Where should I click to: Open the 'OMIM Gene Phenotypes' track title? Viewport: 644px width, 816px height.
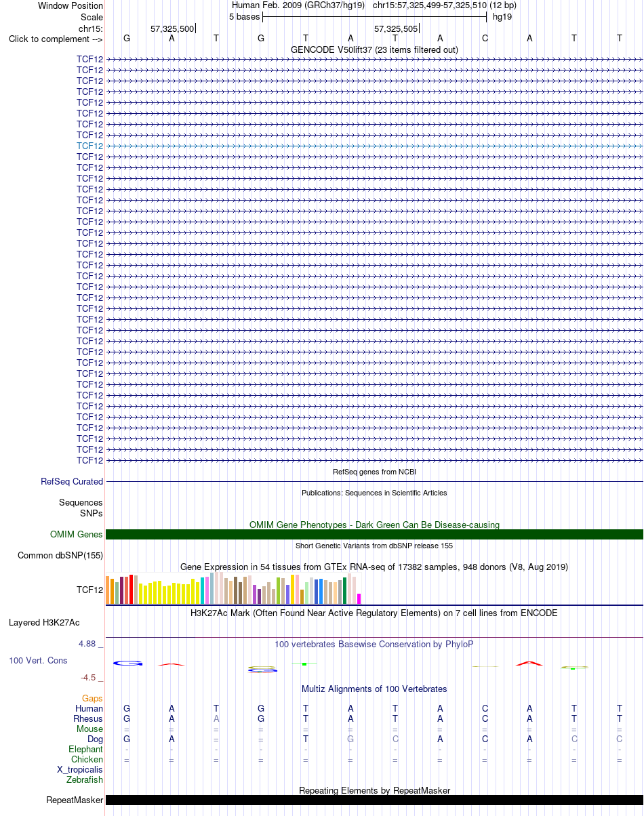[374, 525]
